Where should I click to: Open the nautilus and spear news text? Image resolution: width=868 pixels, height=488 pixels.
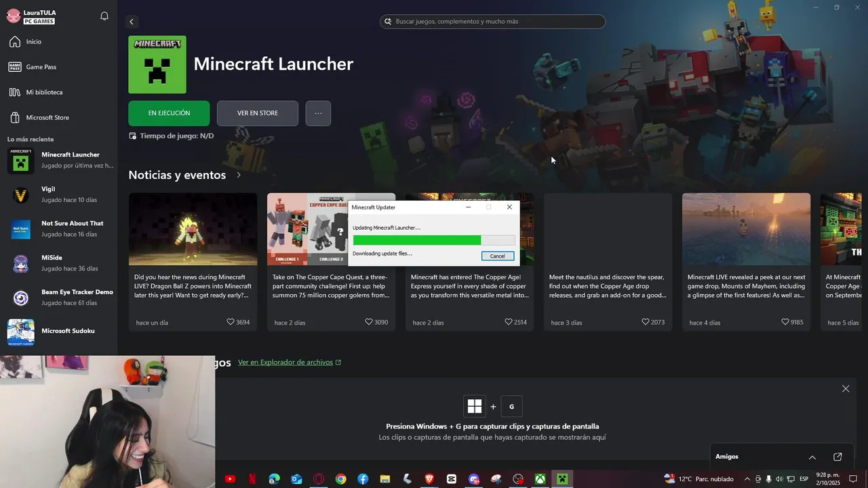(607, 286)
